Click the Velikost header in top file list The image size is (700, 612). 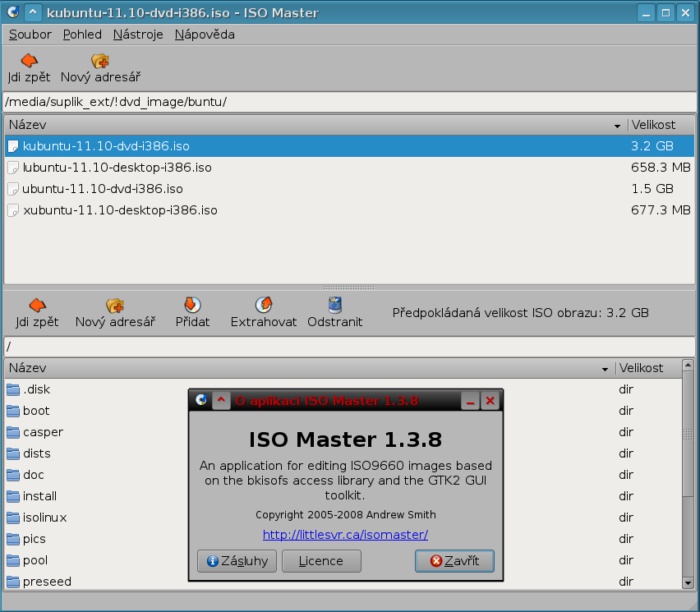pos(661,125)
